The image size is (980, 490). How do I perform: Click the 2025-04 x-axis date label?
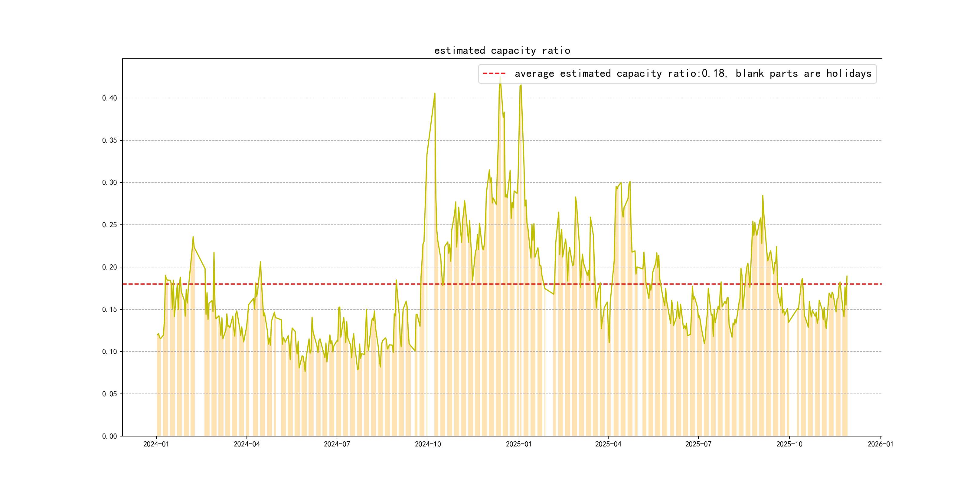pos(608,444)
